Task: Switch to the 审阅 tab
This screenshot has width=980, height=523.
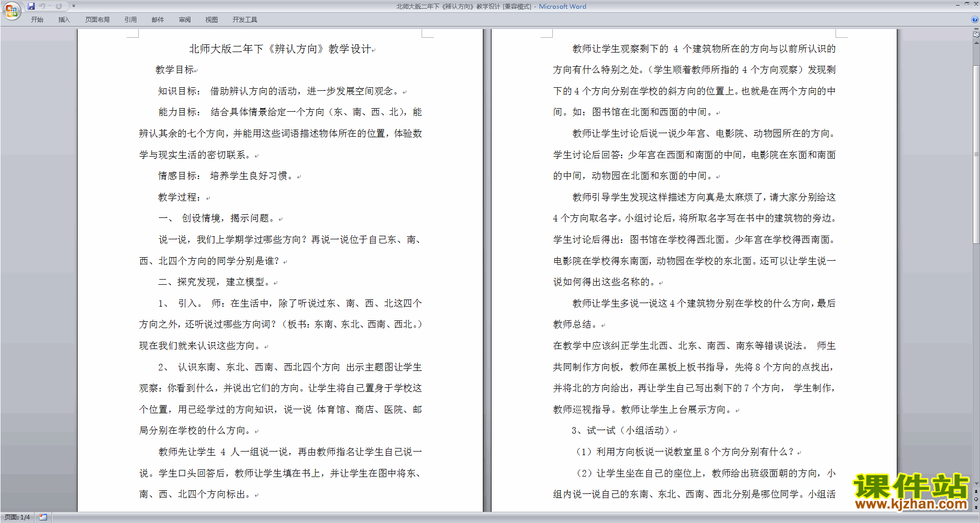Action: click(x=185, y=20)
